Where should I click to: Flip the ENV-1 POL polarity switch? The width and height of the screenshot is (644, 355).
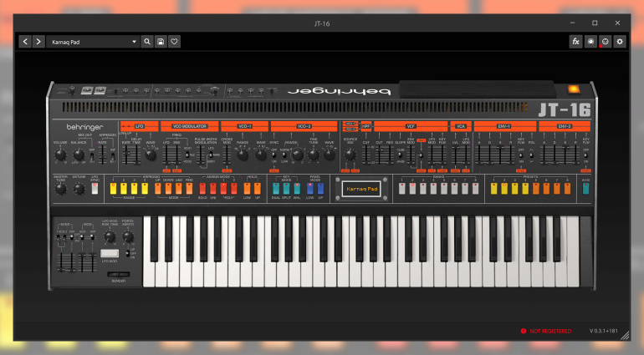531,155
